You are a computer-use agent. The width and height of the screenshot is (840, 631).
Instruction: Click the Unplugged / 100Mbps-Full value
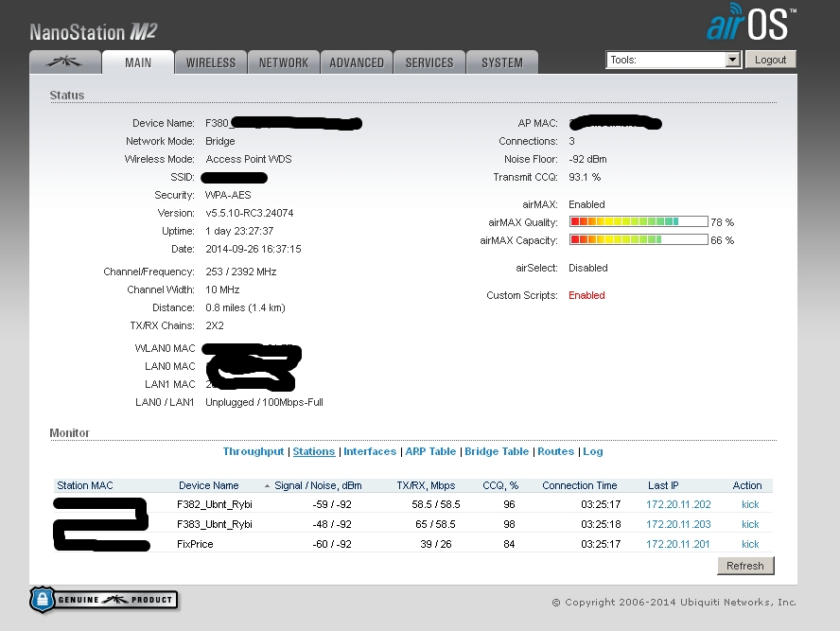[264, 402]
